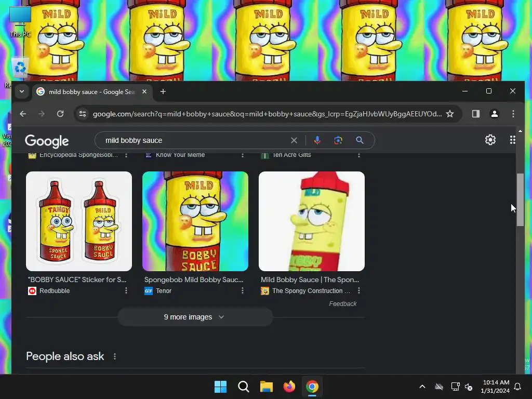
Task: Open 'People also ask' options menu
Action: click(x=115, y=356)
